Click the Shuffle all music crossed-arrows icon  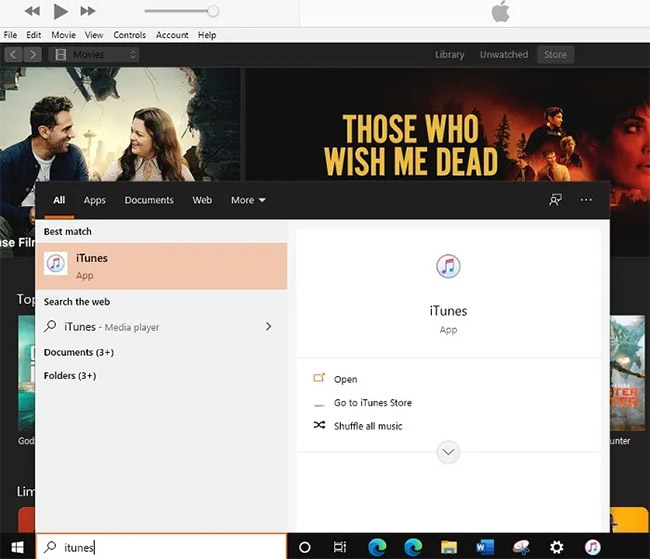pyautogui.click(x=319, y=425)
